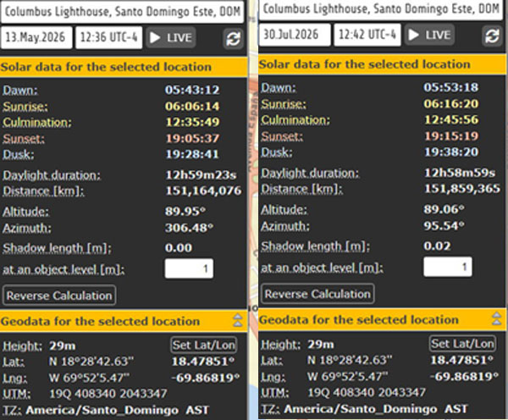The height and width of the screenshot is (420, 508).
Task: Select daylight duration 12h59m23s
Action: pos(201,175)
